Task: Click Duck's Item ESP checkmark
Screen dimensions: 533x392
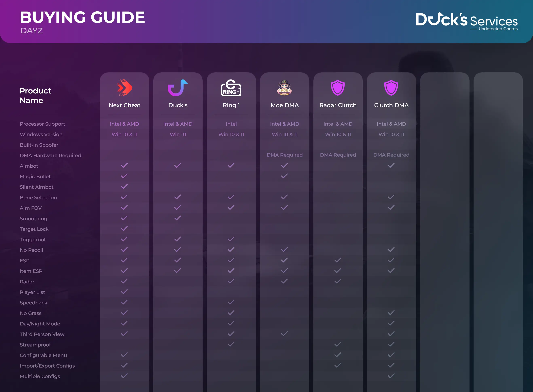Action: point(178,270)
